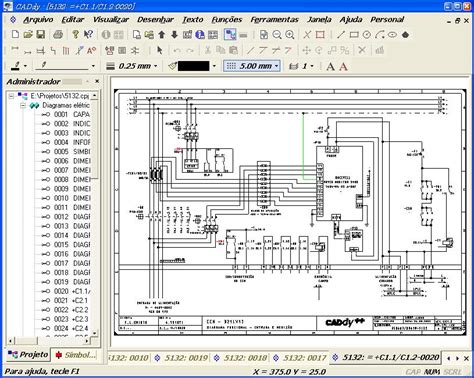Open the Visualizar menu

pos(111,20)
